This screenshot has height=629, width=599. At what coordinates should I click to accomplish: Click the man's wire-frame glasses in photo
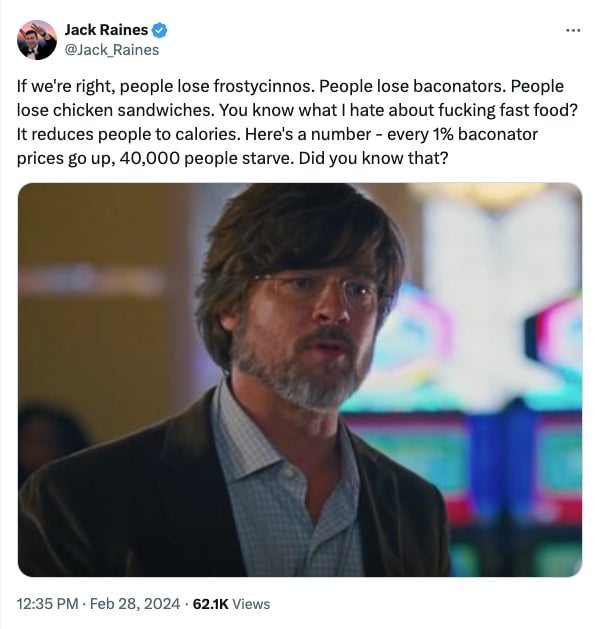317,290
